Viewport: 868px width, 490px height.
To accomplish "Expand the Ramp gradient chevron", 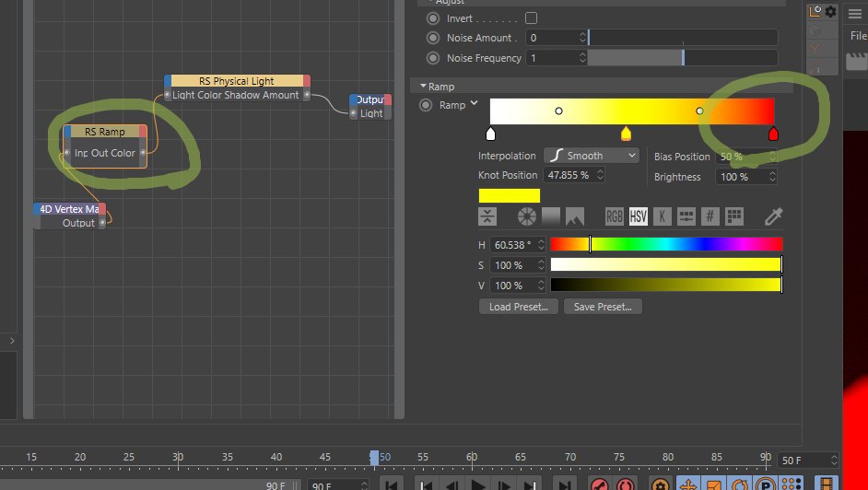I will [474, 103].
